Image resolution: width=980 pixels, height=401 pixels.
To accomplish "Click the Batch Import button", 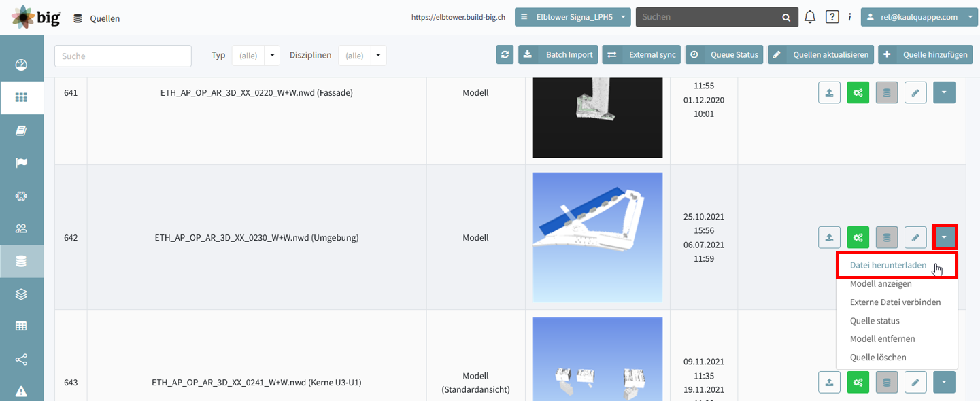I will [558, 55].
